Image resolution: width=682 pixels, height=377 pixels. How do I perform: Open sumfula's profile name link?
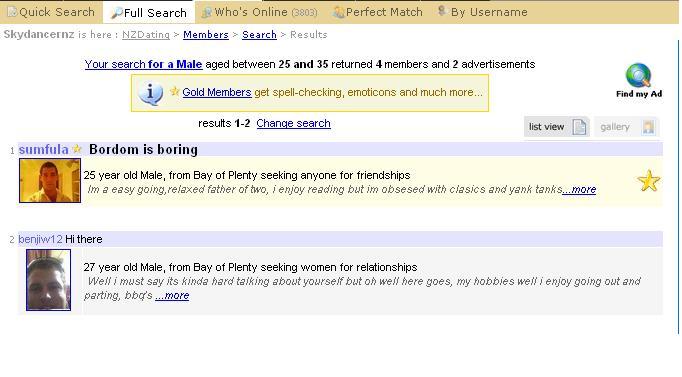[x=43, y=150]
